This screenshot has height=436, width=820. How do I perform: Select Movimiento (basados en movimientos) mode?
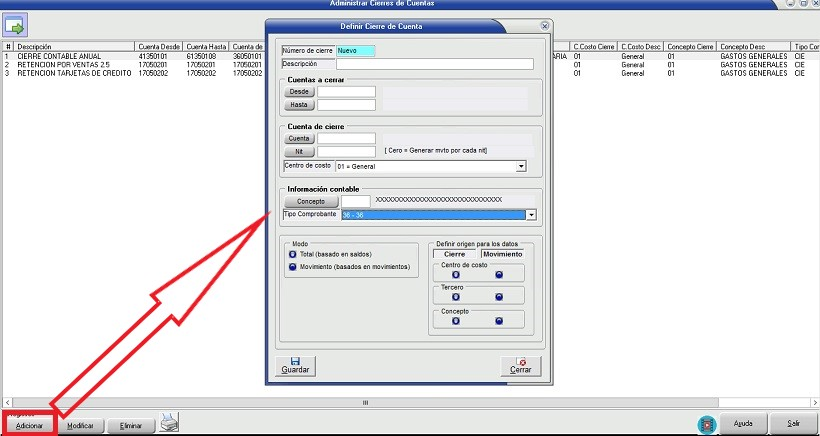click(x=292, y=267)
